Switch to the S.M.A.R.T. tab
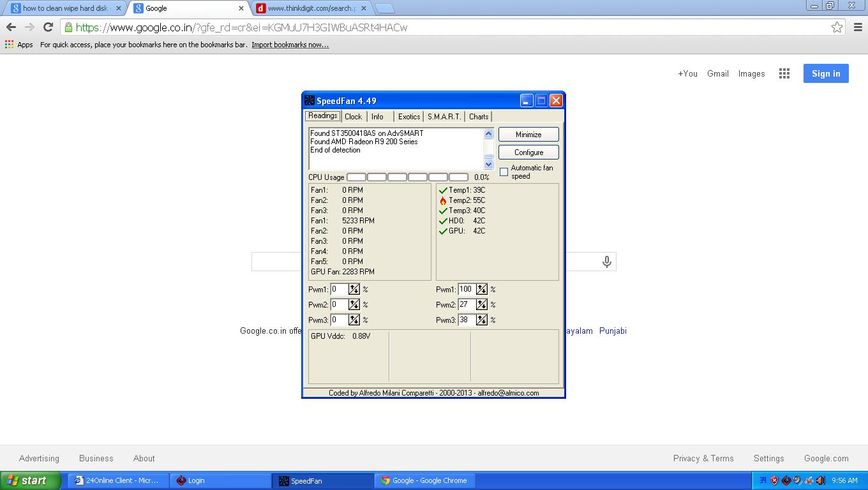 (444, 117)
